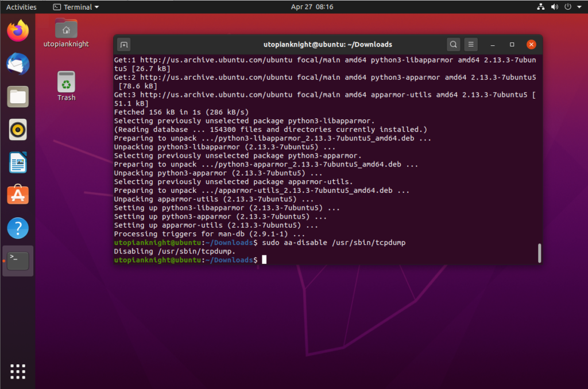This screenshot has height=389, width=588.
Task: Open the Files application
Action: [17, 96]
